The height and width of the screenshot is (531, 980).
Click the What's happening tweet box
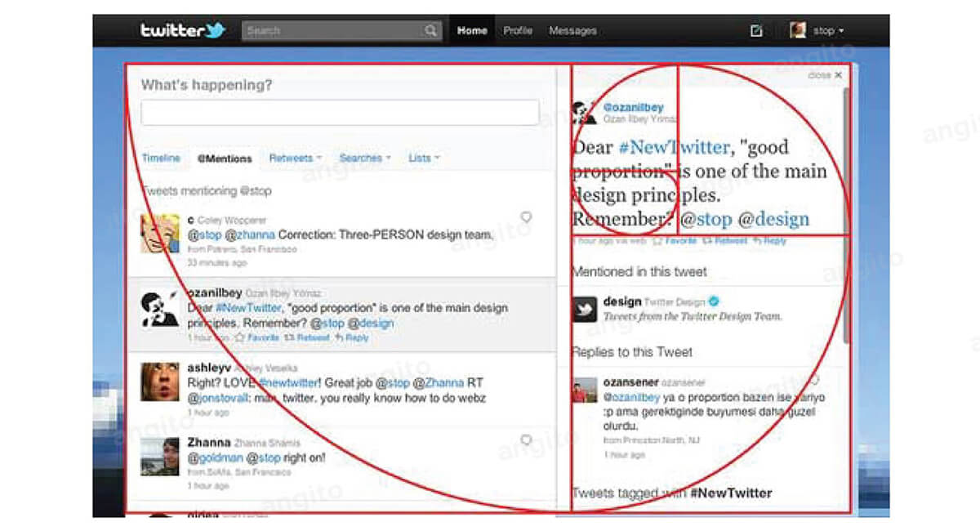click(x=340, y=113)
